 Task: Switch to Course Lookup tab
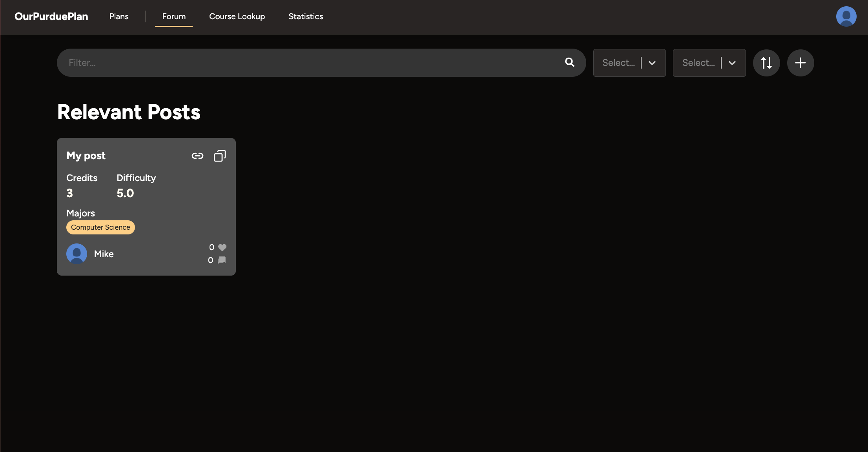[237, 16]
